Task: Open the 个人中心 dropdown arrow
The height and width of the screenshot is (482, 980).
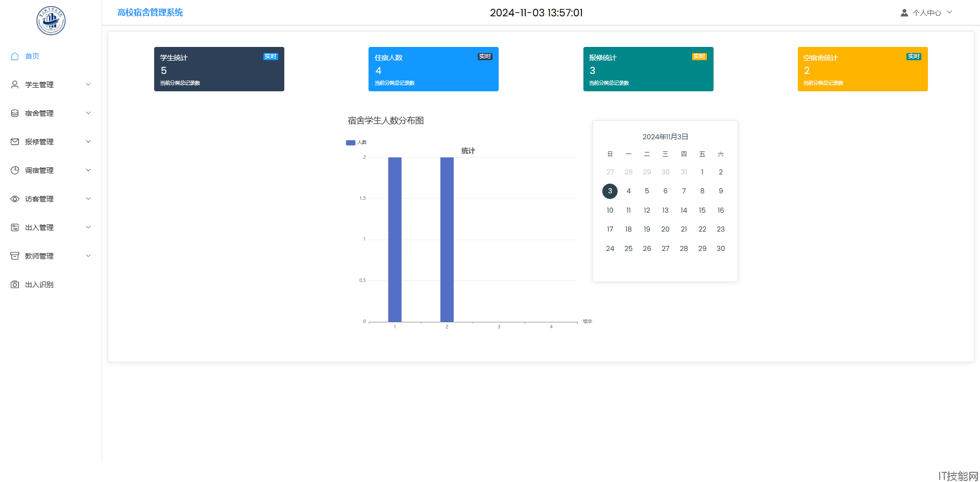Action: point(949,12)
